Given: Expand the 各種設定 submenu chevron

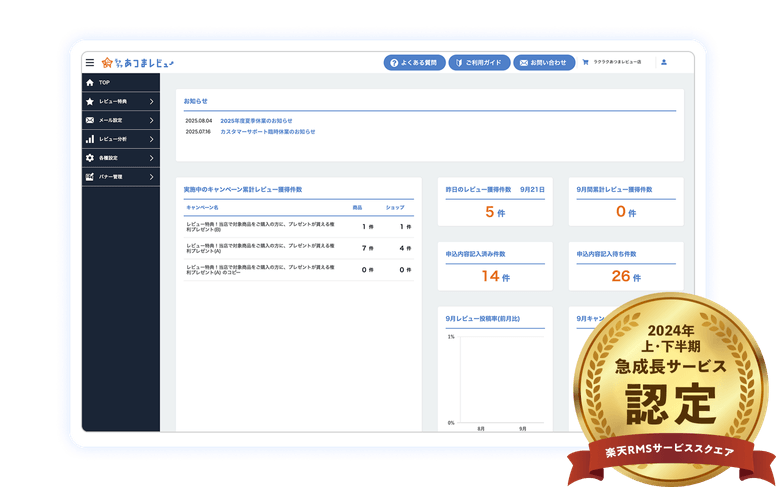Looking at the screenshot, I should click(x=151, y=158).
